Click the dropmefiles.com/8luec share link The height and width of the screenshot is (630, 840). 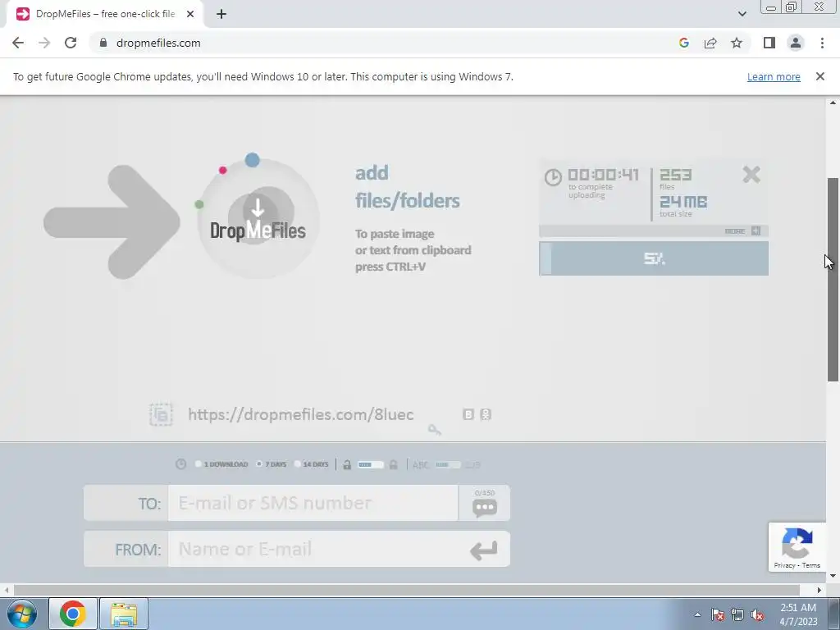click(x=300, y=414)
